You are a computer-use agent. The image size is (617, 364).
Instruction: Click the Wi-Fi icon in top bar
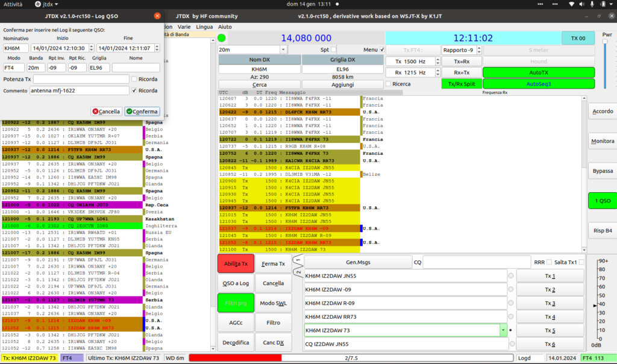tap(571, 4)
